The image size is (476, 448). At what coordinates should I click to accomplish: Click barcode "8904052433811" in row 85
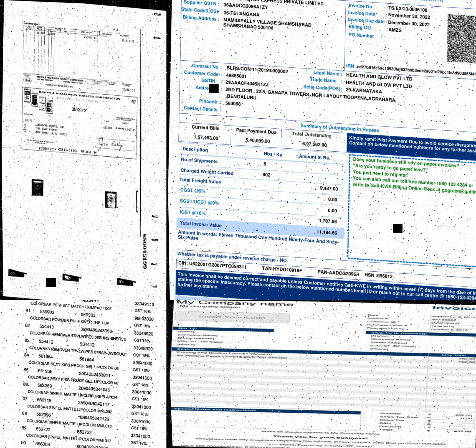pos(95,374)
